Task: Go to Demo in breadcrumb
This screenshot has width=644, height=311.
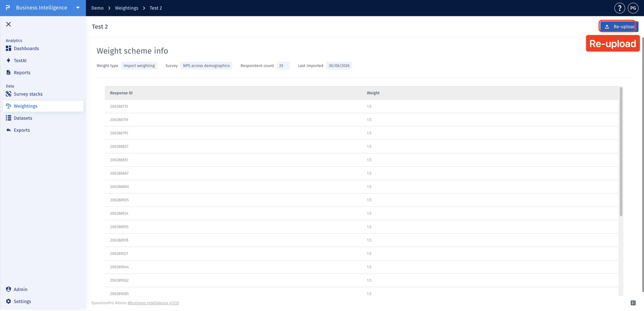Action: (97, 8)
